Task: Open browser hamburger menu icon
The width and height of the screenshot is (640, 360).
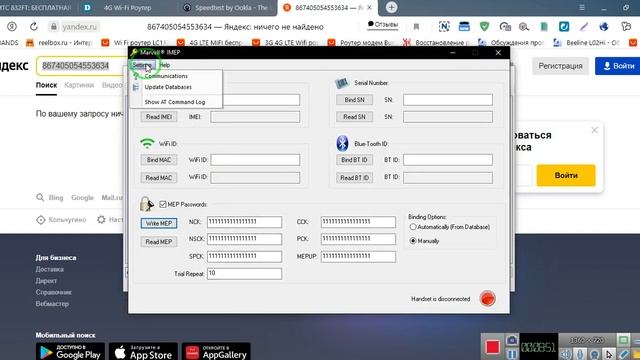Action: [x=582, y=7]
